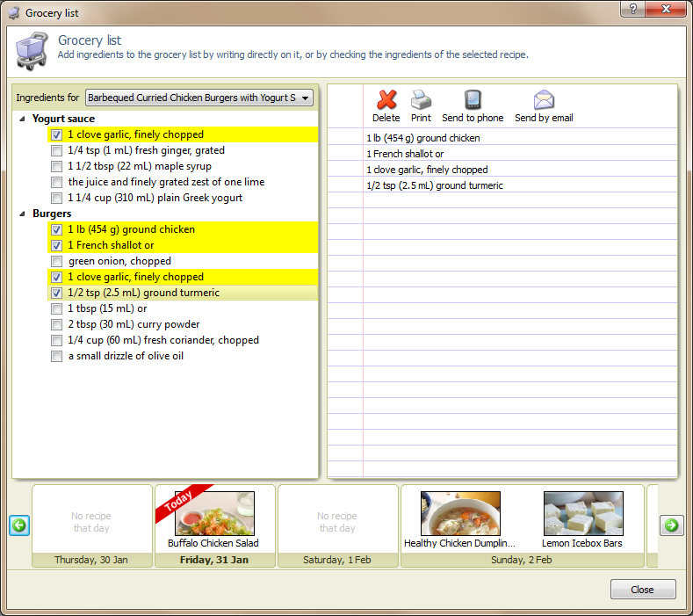Check the maple syrup checkbox
The image size is (693, 616).
(56, 166)
